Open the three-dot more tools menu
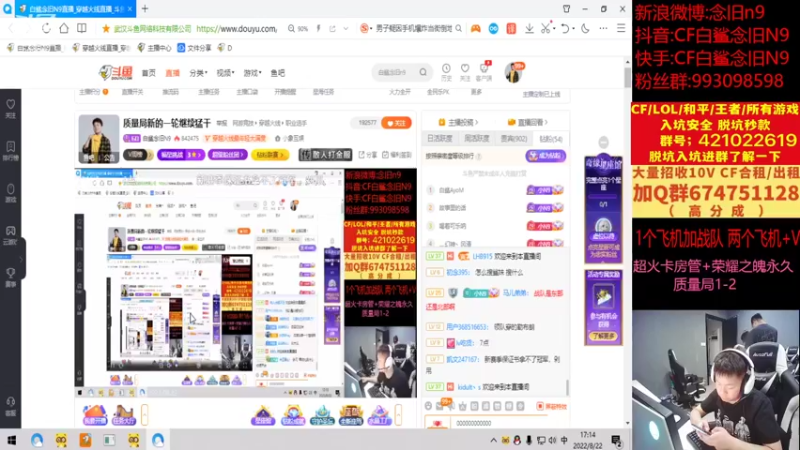Image resolution: width=800 pixels, height=450 pixels. pyautogui.click(x=603, y=29)
